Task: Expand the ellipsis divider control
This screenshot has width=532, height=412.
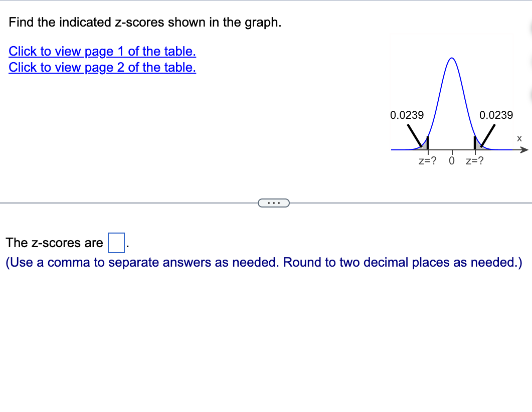Action: point(274,202)
